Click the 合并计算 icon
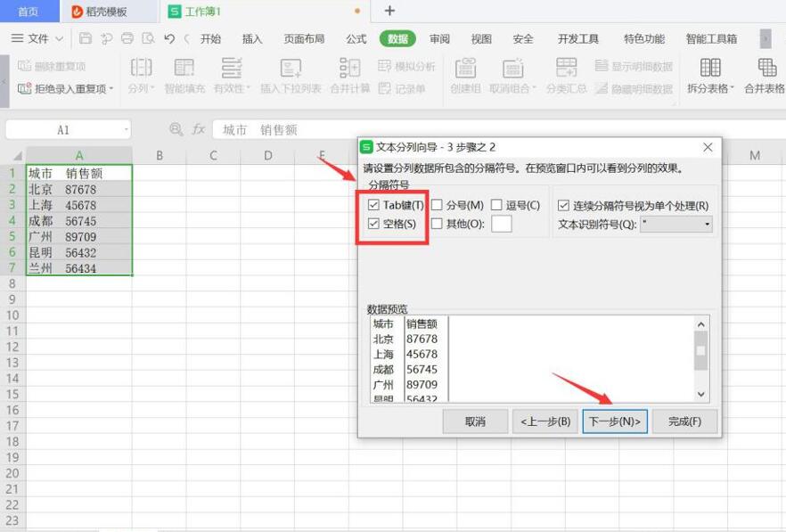This screenshot has width=786, height=532. point(350,67)
